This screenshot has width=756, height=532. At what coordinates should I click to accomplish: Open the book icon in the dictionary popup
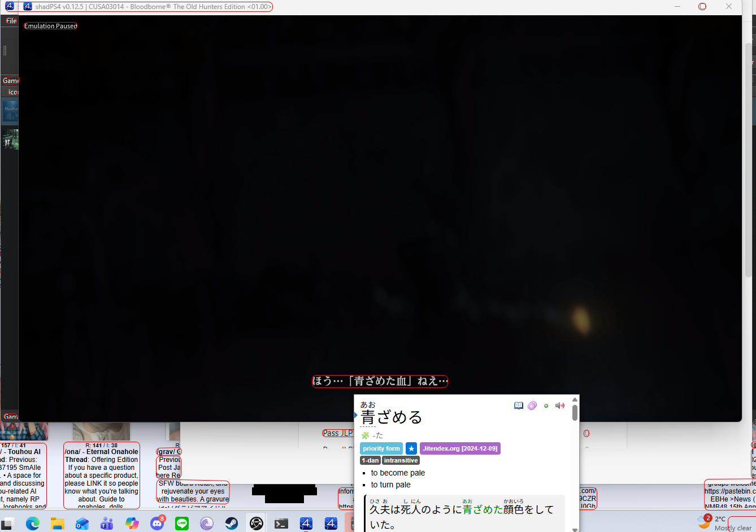pyautogui.click(x=519, y=405)
